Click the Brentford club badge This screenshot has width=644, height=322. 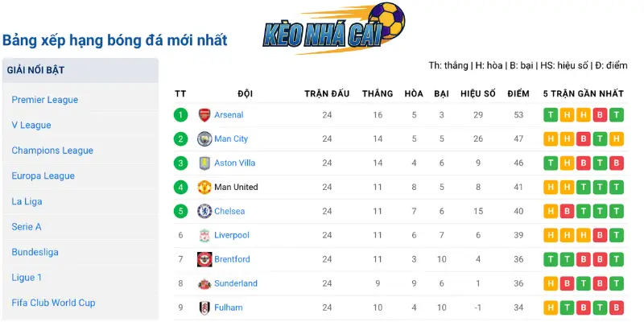click(204, 259)
